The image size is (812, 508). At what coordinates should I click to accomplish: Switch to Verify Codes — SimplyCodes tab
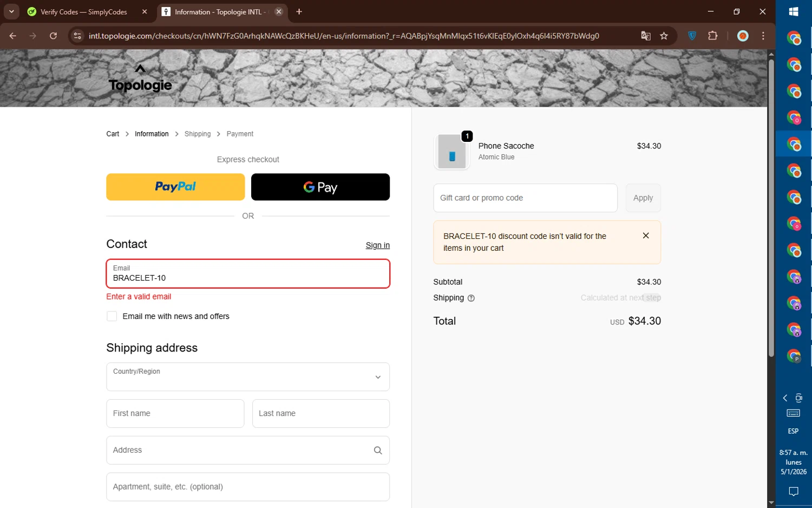[84, 11]
